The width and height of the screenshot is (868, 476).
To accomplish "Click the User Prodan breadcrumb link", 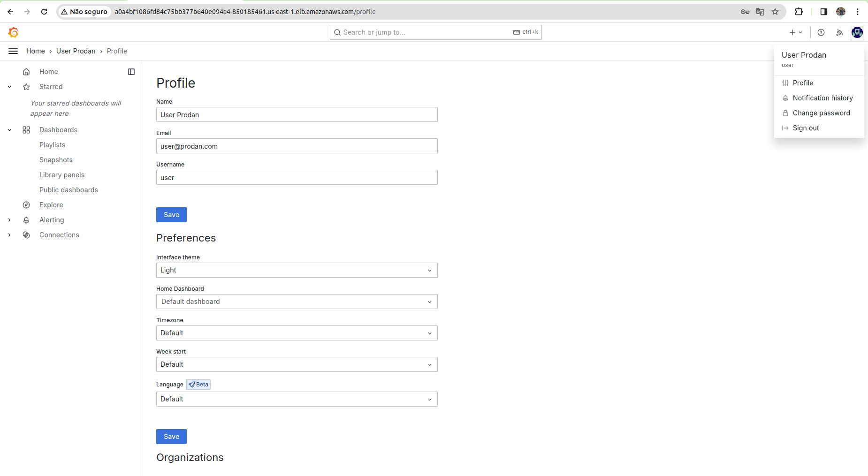I will coord(76,51).
